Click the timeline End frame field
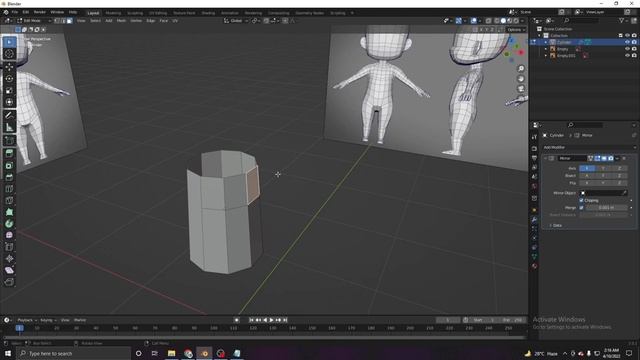Screen dimensions: 640x360 click(x=511, y=320)
